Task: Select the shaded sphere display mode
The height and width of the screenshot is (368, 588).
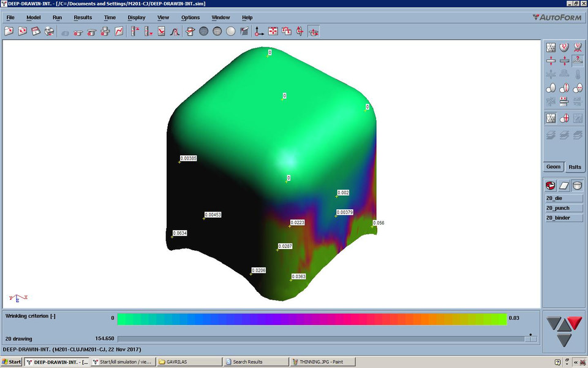Action: (230, 31)
